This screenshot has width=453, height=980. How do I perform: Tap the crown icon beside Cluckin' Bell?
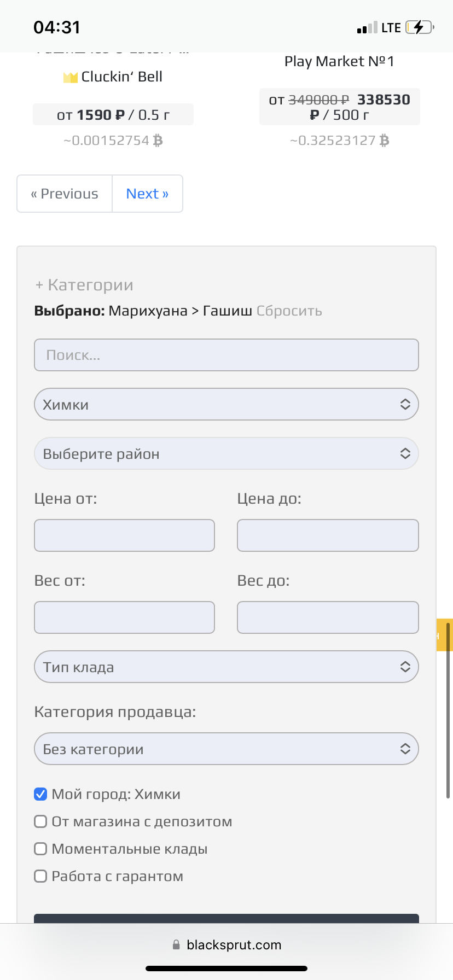click(x=70, y=78)
